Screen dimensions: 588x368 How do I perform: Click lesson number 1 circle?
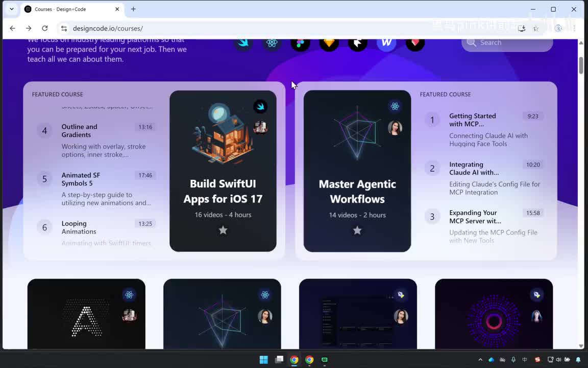click(432, 120)
